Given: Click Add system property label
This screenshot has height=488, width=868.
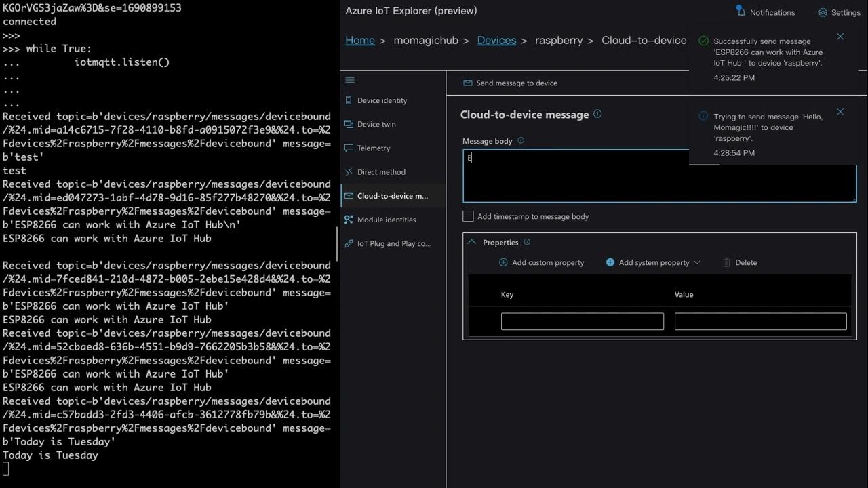Looking at the screenshot, I should click(654, 262).
